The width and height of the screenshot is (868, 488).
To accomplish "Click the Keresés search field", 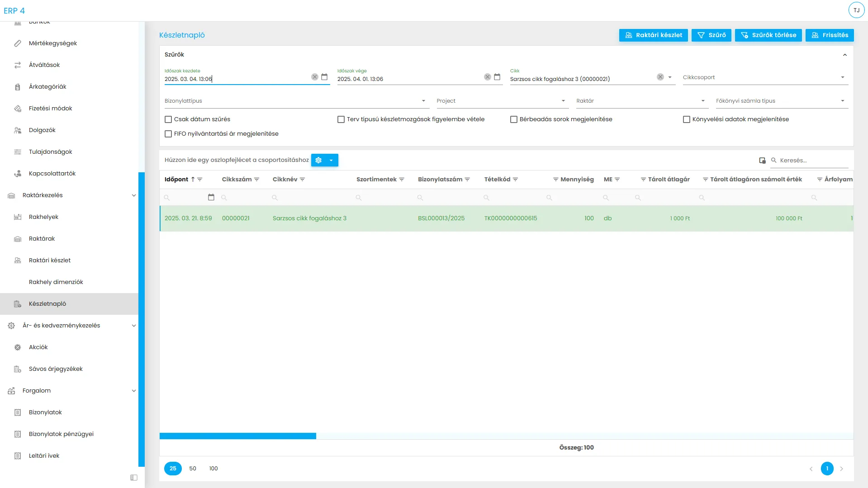I will tap(813, 161).
